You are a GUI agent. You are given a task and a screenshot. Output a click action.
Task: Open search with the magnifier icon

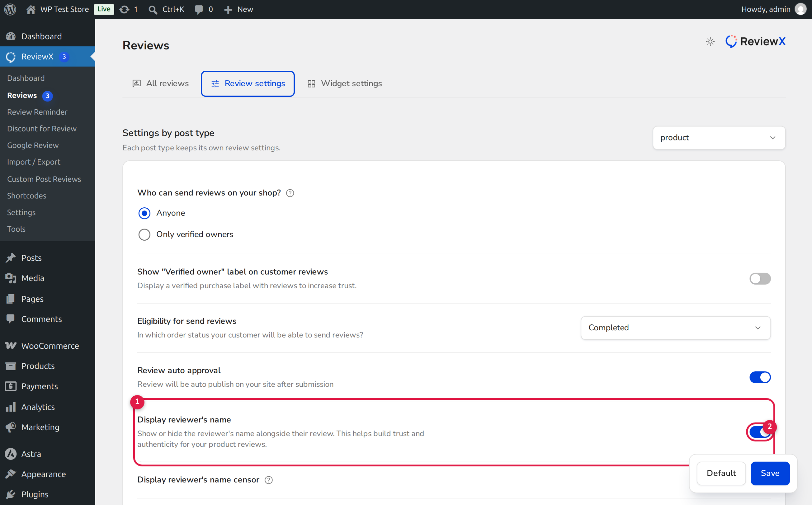153,10
